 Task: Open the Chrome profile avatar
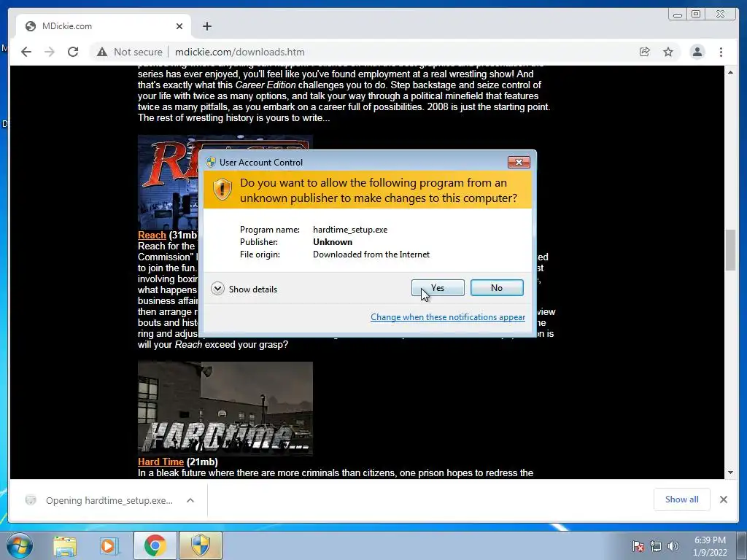697,52
